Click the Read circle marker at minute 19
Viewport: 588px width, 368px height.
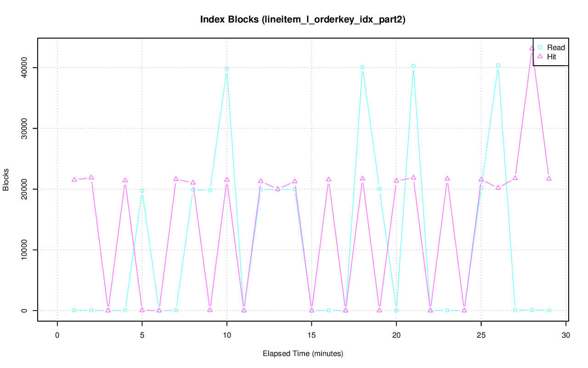click(379, 189)
